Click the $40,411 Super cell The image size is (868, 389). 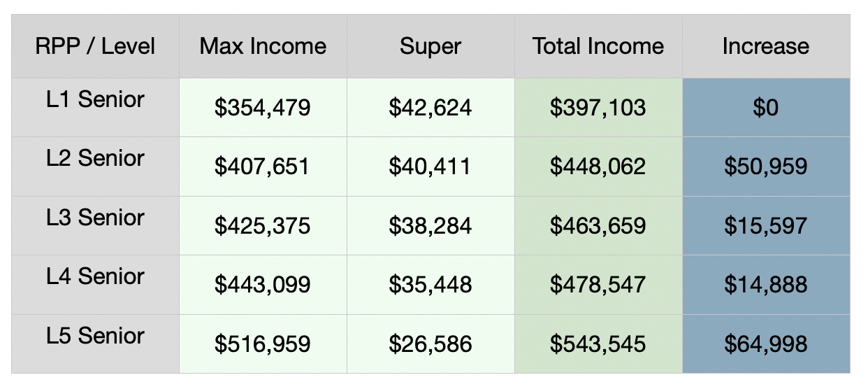(431, 167)
